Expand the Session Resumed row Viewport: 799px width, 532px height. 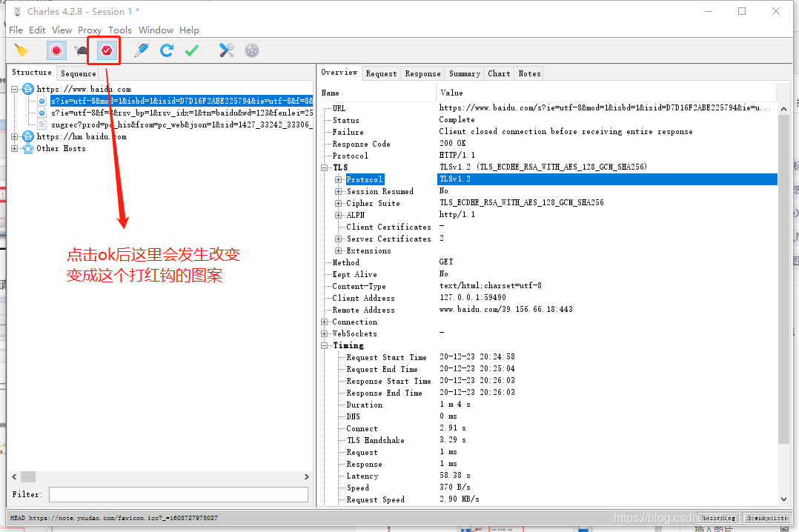[x=338, y=191]
